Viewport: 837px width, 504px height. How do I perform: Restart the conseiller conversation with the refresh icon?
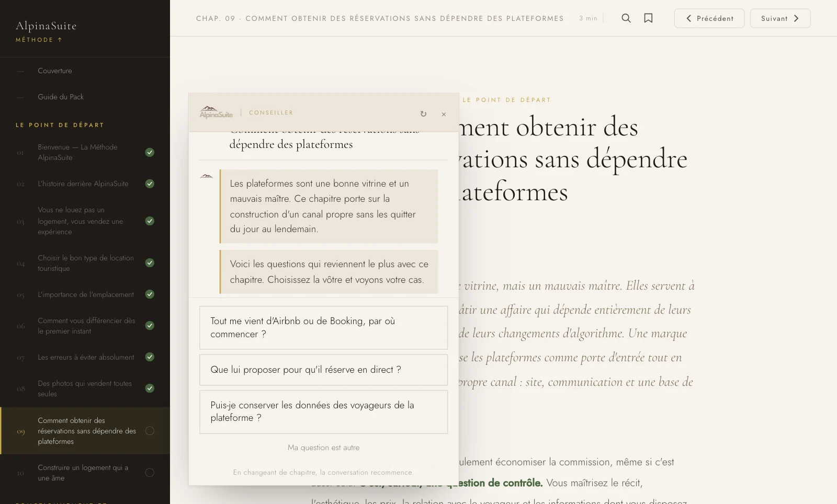[x=423, y=114]
